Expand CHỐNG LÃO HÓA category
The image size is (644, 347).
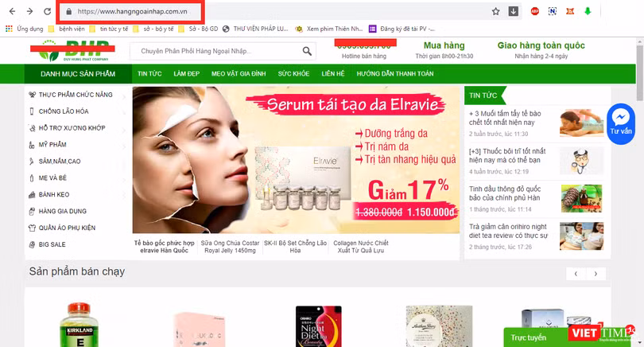point(77,111)
